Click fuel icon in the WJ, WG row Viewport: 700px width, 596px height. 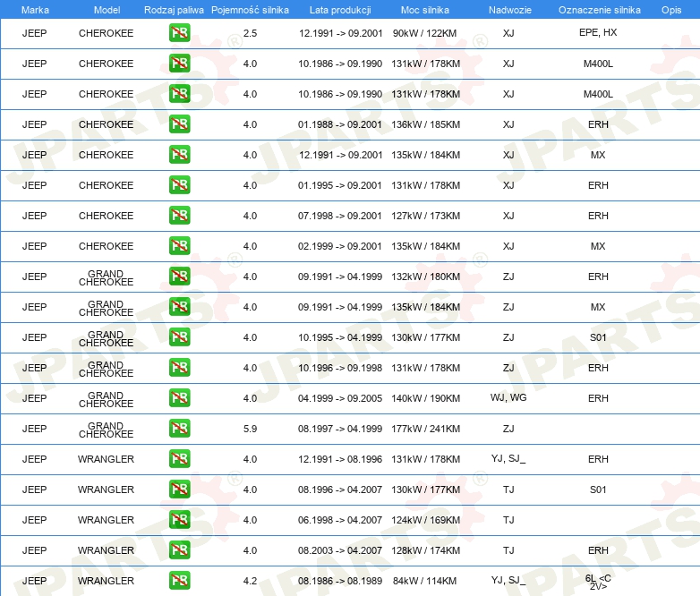click(x=179, y=397)
